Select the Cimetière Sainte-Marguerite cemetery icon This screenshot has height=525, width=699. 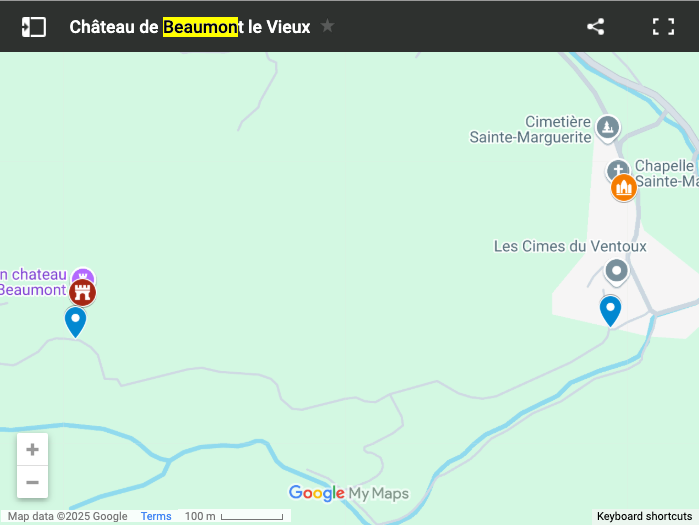[x=608, y=128]
